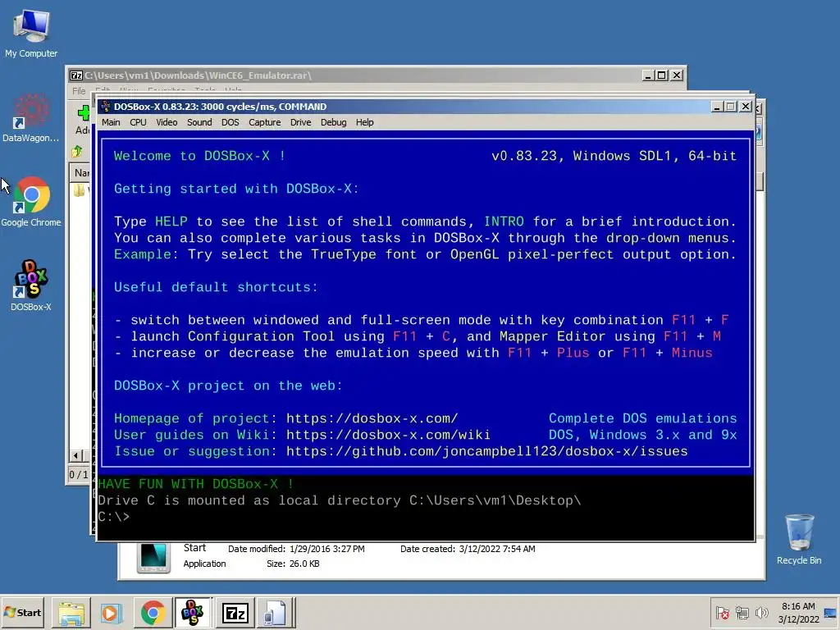The width and height of the screenshot is (840, 630).
Task: Click the clock showing 8:16 AM
Action: click(798, 612)
